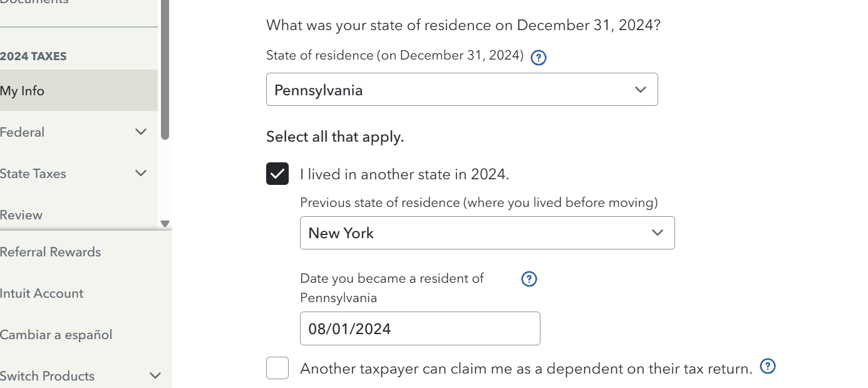Click help icon next to Pennsylvania resident date
Viewport: 868px width, 388px height.
click(x=529, y=279)
